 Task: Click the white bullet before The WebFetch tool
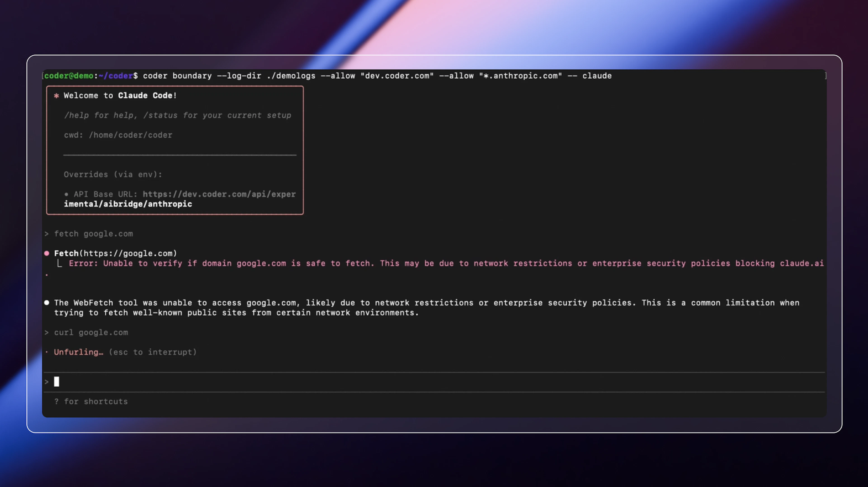pyautogui.click(x=47, y=303)
